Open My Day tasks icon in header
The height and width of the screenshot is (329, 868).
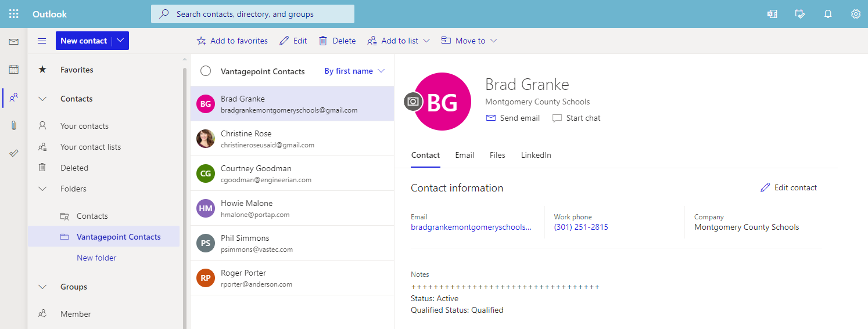[800, 14]
